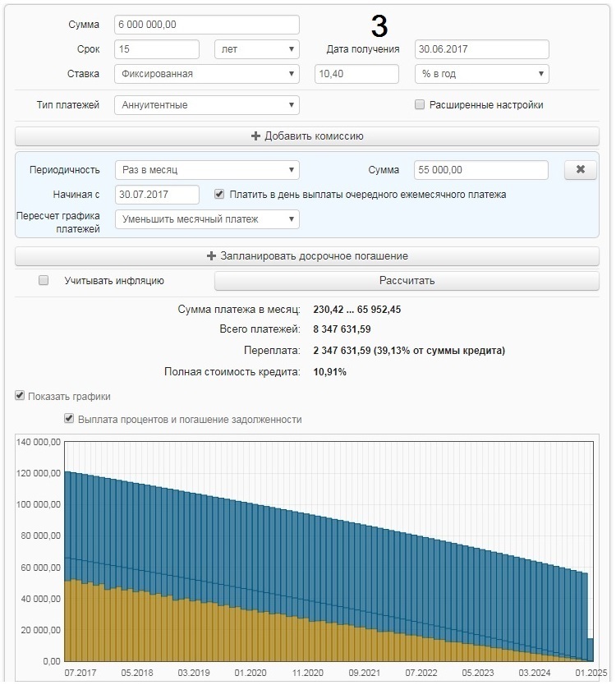The width and height of the screenshot is (616, 685).
Task: Expand the Ставка type dropdown Фиксированная
Action: 206,74
